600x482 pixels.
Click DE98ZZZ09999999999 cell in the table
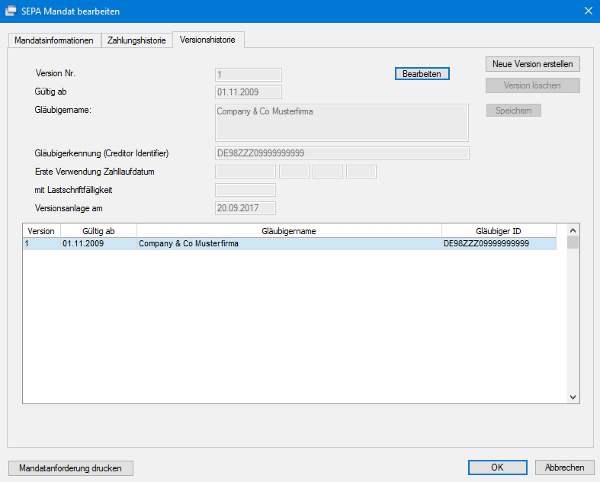point(499,244)
